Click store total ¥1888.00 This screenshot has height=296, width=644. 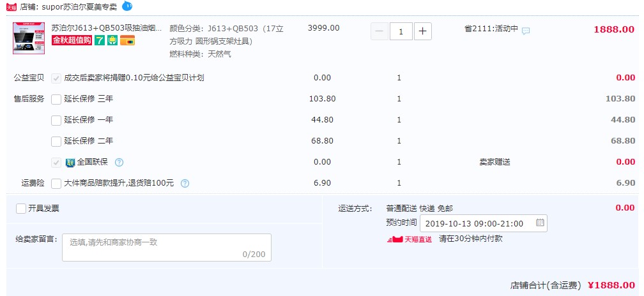click(611, 285)
